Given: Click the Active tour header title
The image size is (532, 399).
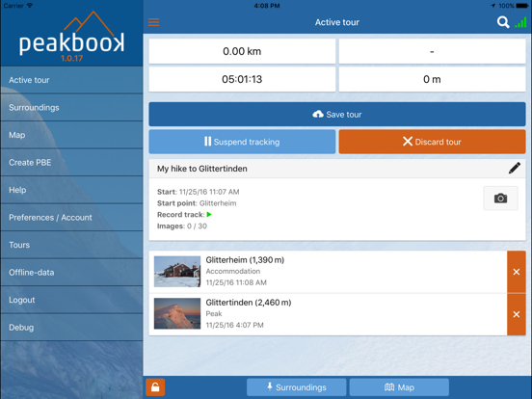Looking at the screenshot, I should coord(337,22).
